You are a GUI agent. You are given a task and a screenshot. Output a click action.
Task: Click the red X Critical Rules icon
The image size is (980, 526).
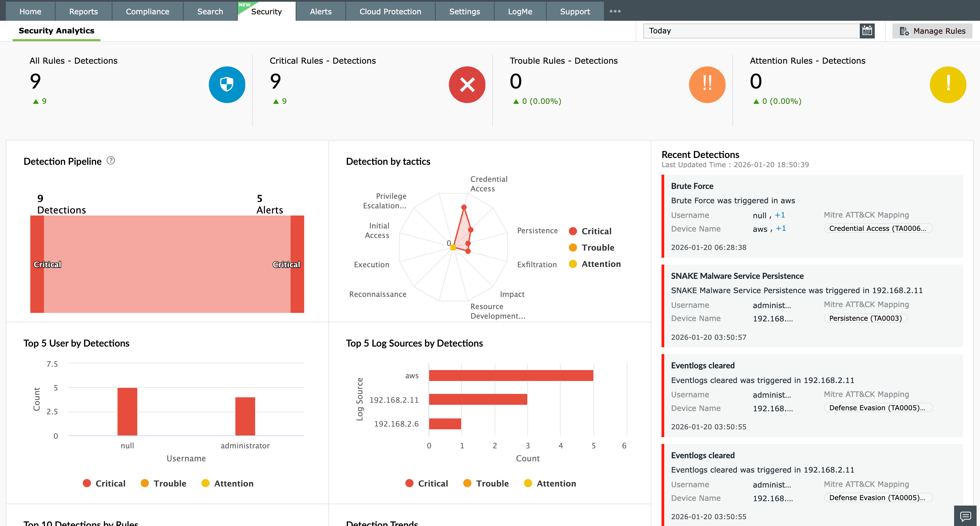(x=467, y=84)
